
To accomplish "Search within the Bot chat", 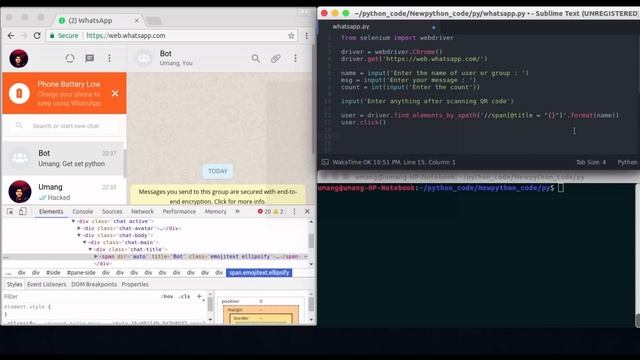I will click(256, 58).
